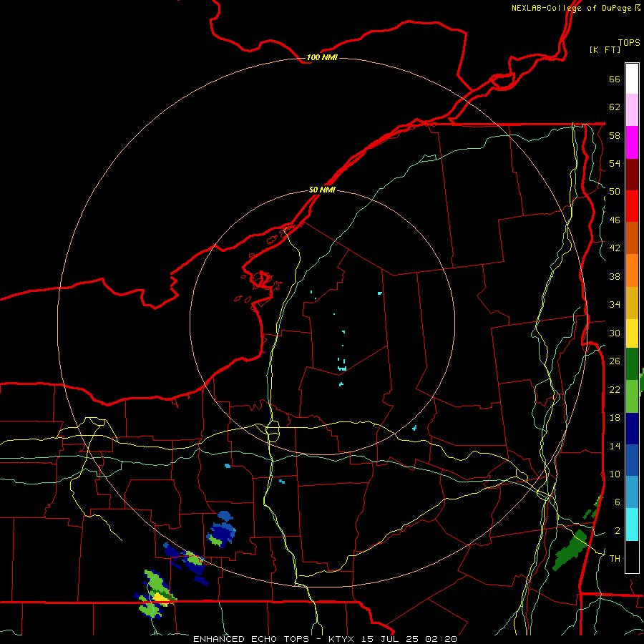Click the '14' legend value
644x644 pixels.
[615, 446]
